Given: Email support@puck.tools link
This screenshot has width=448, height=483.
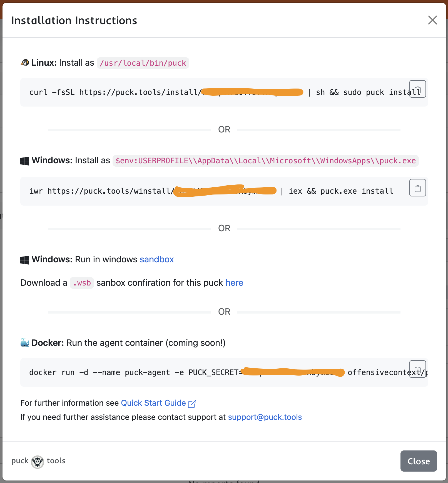Looking at the screenshot, I should (x=265, y=417).
